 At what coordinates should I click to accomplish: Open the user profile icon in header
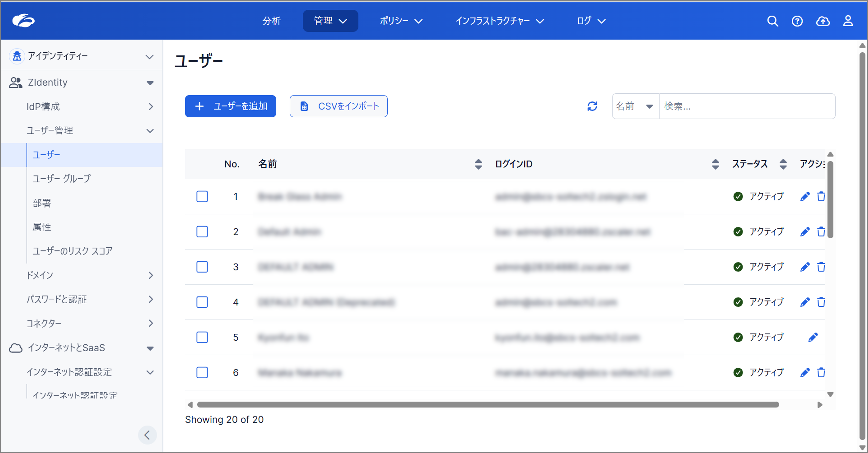click(848, 21)
